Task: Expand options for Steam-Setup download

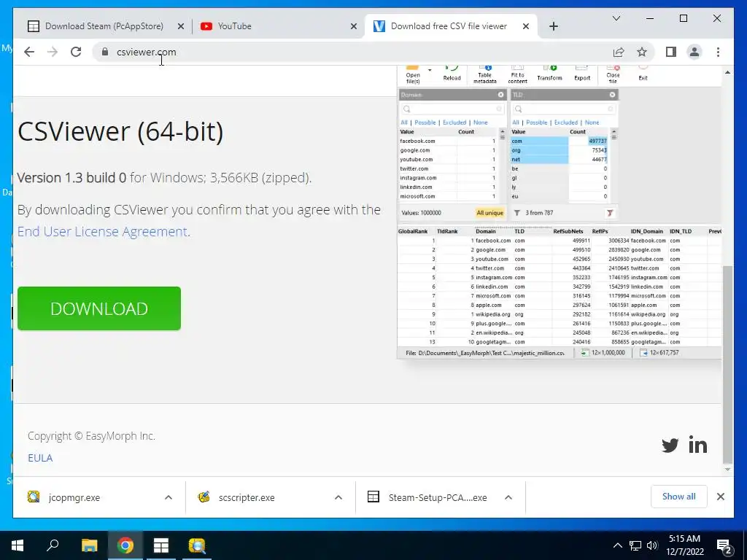Action: coord(508,497)
